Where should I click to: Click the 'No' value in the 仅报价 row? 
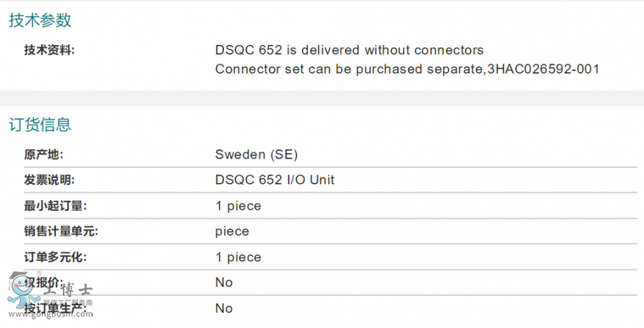pyautogui.click(x=224, y=283)
